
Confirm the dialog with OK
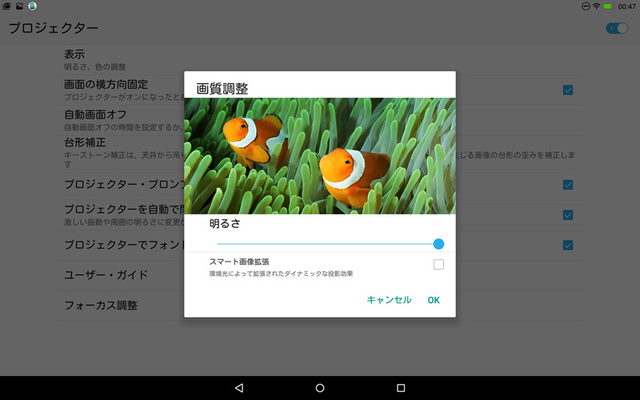point(433,300)
